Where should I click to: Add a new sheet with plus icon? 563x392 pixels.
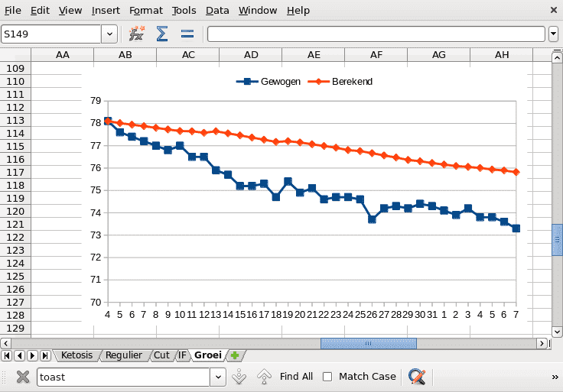pos(235,355)
